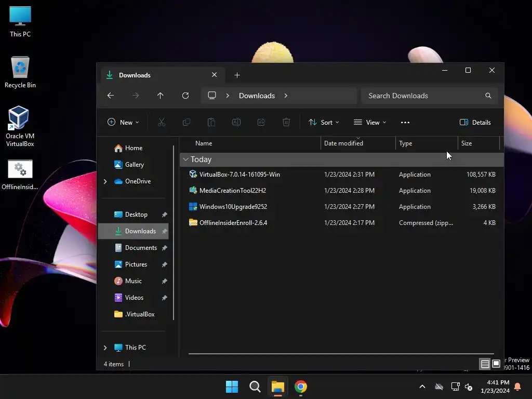Open the New dropdown
Viewport: 532px width, 399px height.
point(123,123)
